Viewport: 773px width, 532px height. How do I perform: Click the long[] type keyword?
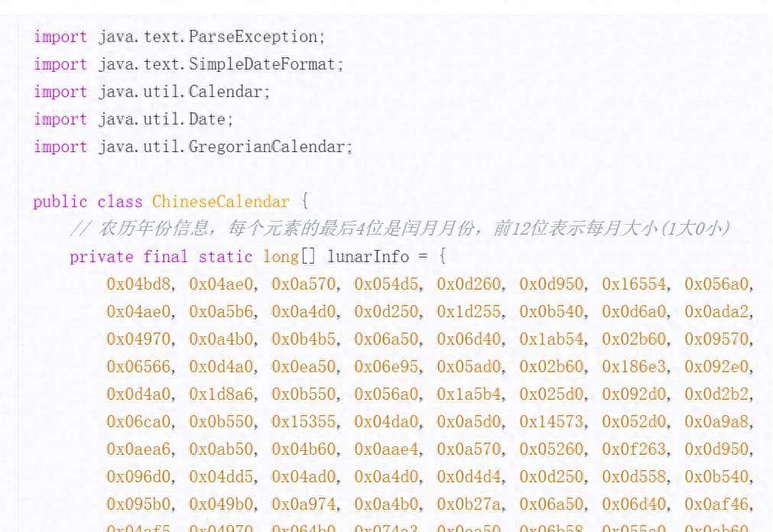284,257
